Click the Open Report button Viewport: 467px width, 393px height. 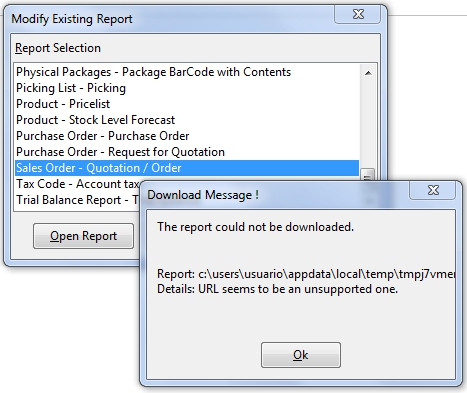83,236
